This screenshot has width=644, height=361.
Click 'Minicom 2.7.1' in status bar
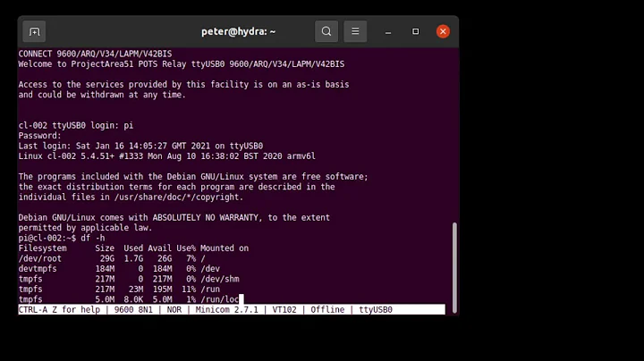[x=226, y=310]
